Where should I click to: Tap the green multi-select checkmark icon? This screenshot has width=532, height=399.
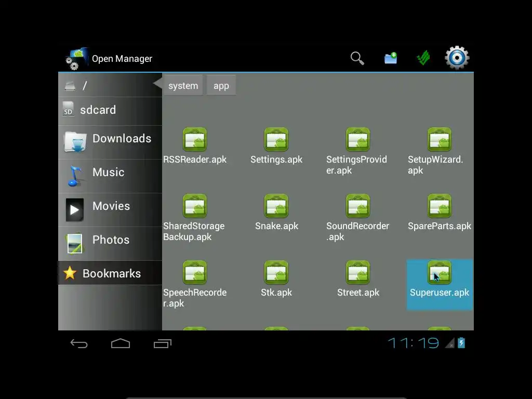coord(423,58)
